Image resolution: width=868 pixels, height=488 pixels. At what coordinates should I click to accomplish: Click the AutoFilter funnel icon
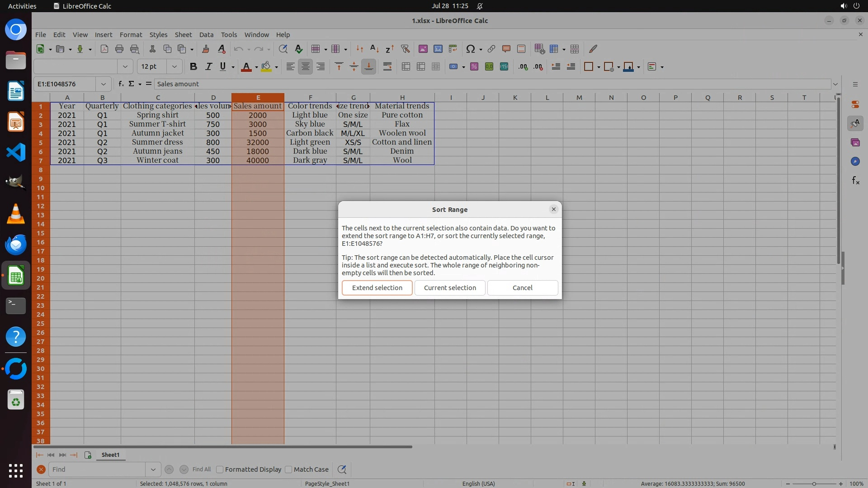[x=405, y=49]
